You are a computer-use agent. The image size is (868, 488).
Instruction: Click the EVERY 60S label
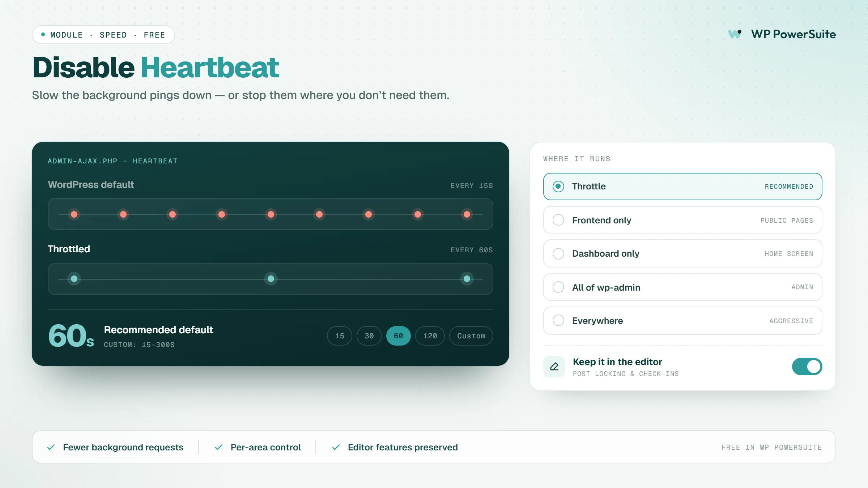coord(472,250)
